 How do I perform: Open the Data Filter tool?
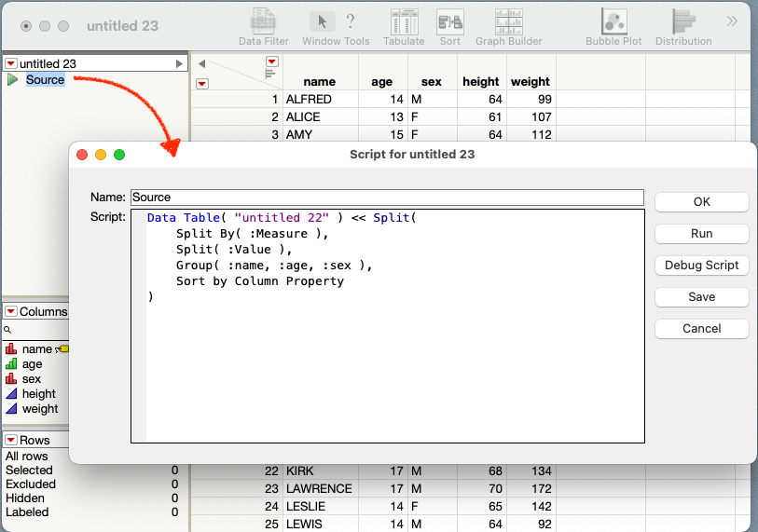click(262, 21)
